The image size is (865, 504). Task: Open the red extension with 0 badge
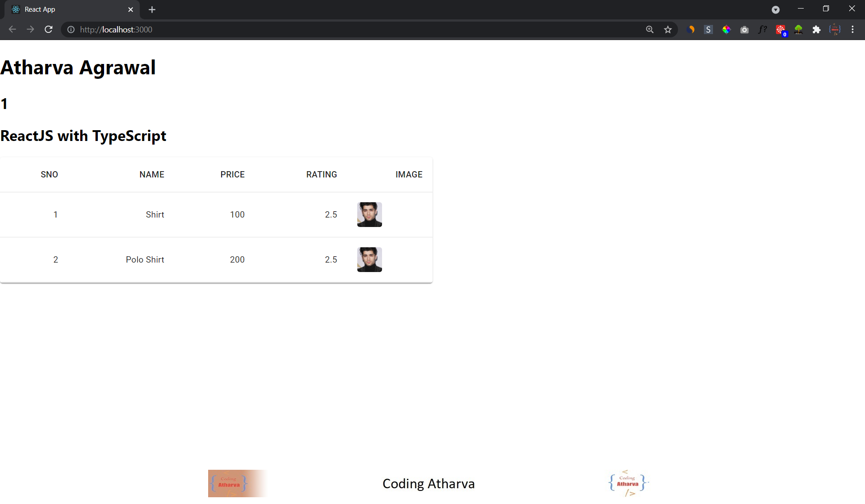781,29
